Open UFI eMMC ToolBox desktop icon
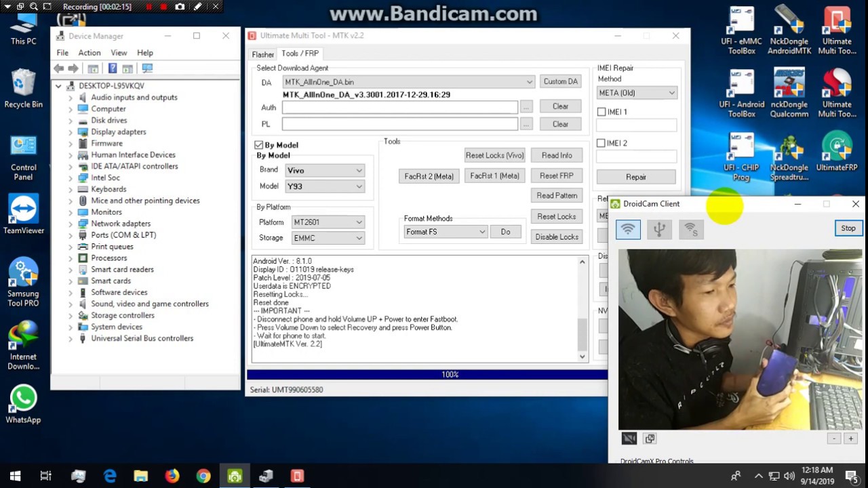868x488 pixels. coord(741,30)
